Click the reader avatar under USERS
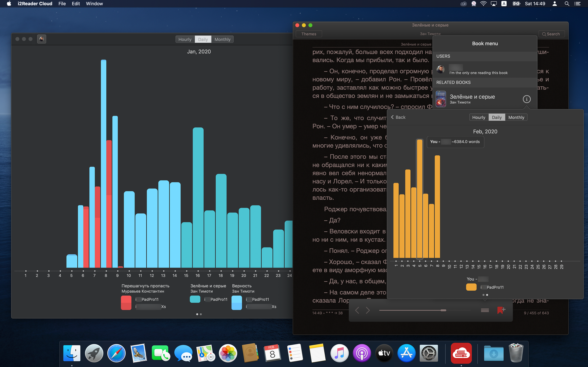The height and width of the screenshot is (367, 588). pyautogui.click(x=441, y=70)
